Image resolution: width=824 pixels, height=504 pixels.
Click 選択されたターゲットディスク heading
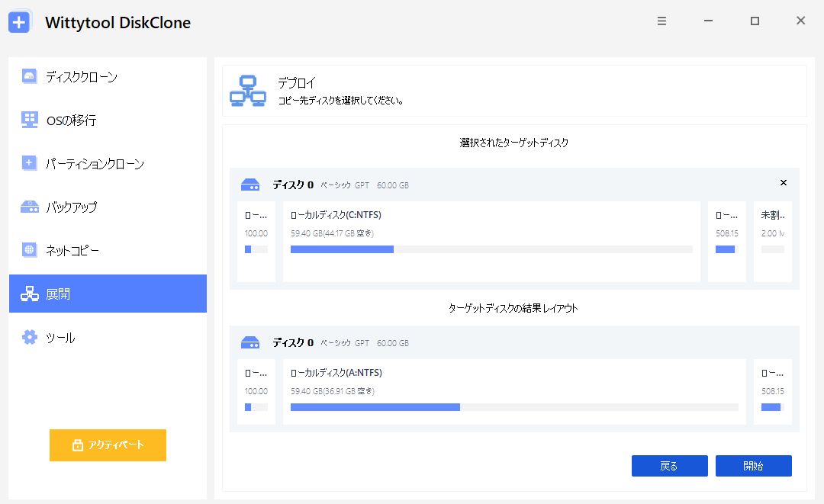pyautogui.click(x=514, y=143)
